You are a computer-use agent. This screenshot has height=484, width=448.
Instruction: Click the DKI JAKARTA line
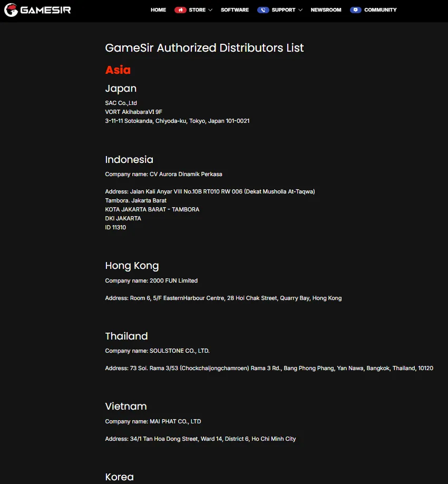tap(123, 218)
